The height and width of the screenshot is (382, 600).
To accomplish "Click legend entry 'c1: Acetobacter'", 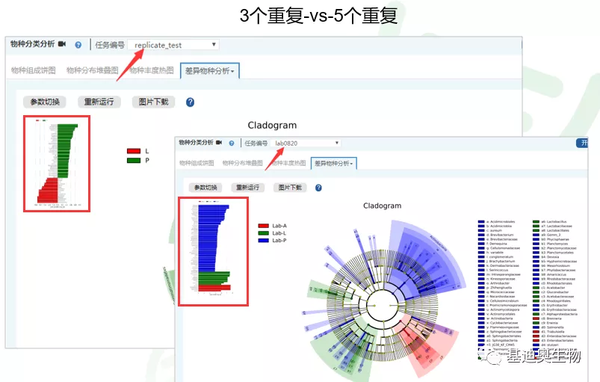I will (x=549, y=288).
